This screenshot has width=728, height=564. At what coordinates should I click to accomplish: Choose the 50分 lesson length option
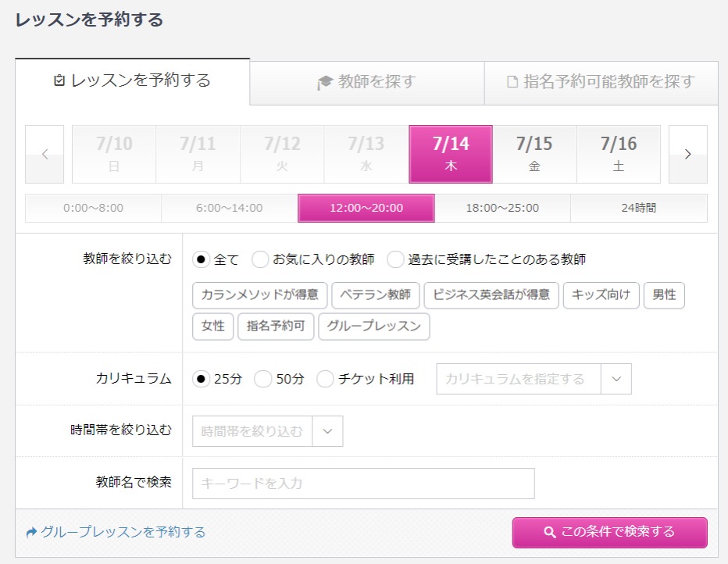point(264,379)
